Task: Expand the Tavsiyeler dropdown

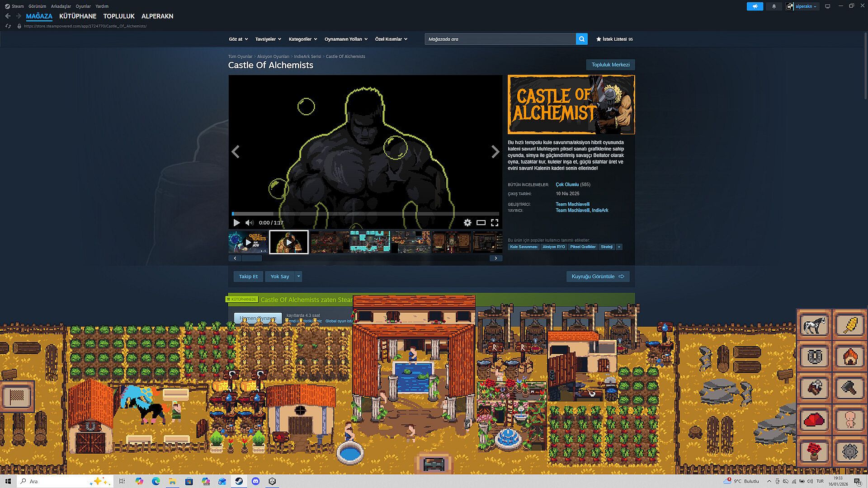Action: point(268,39)
